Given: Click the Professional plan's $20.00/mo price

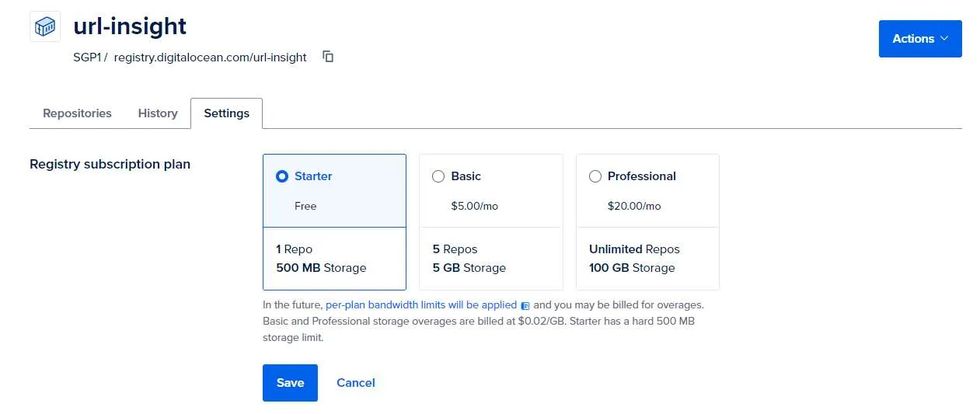Looking at the screenshot, I should click(634, 207).
